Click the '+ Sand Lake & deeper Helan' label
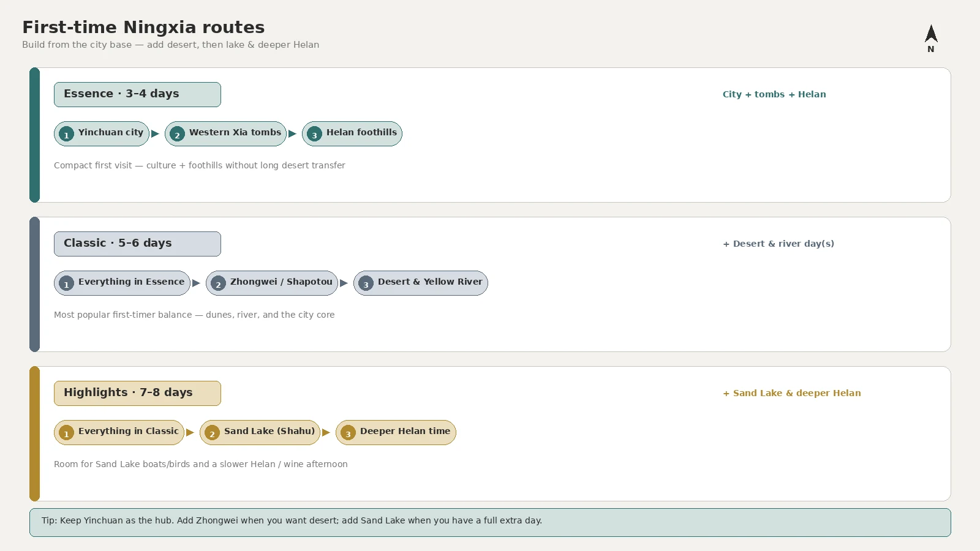980x551 pixels. click(x=792, y=393)
